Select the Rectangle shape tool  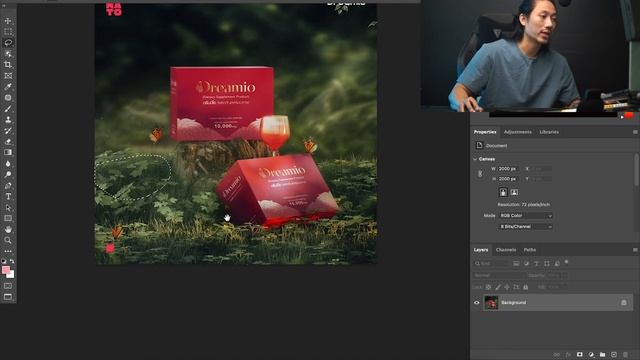tap(8, 218)
